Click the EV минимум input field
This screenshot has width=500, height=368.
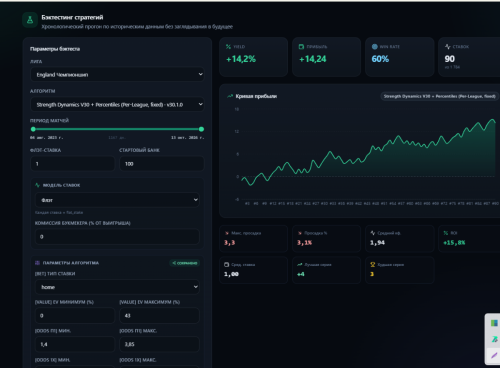tap(75, 315)
